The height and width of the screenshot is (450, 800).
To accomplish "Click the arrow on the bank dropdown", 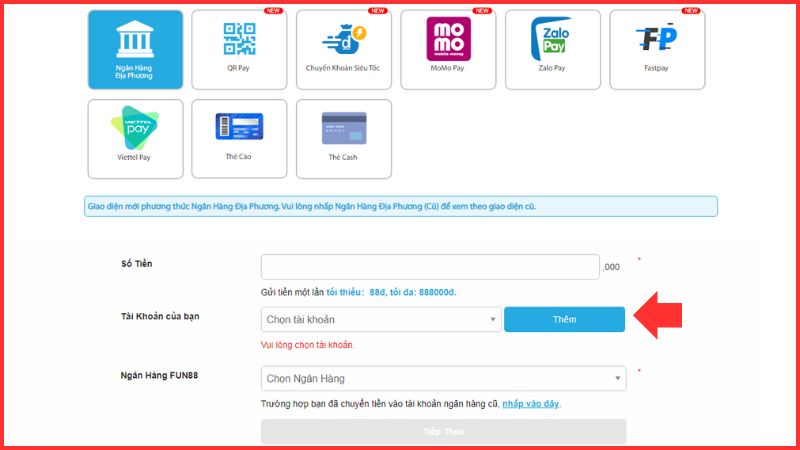I will [x=618, y=380].
